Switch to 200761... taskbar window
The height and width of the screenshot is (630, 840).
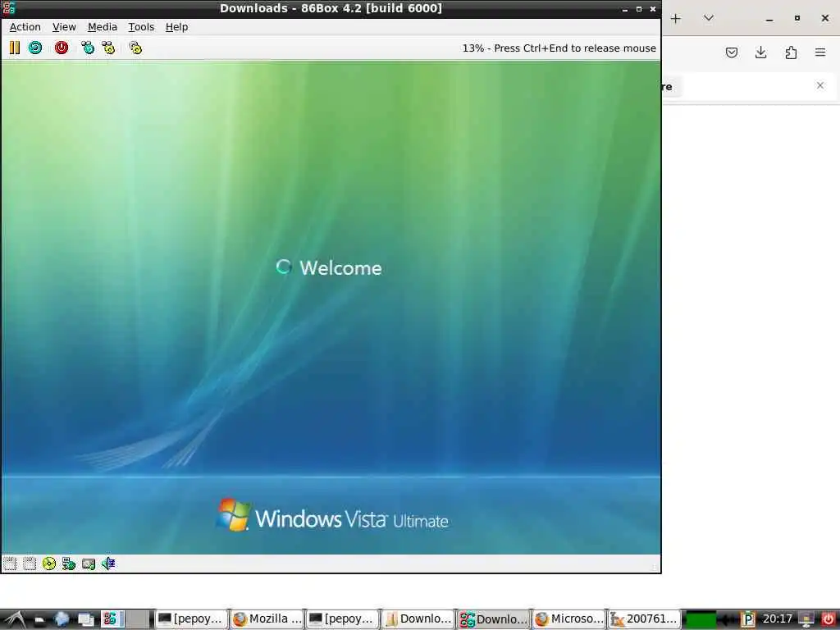pyautogui.click(x=644, y=619)
